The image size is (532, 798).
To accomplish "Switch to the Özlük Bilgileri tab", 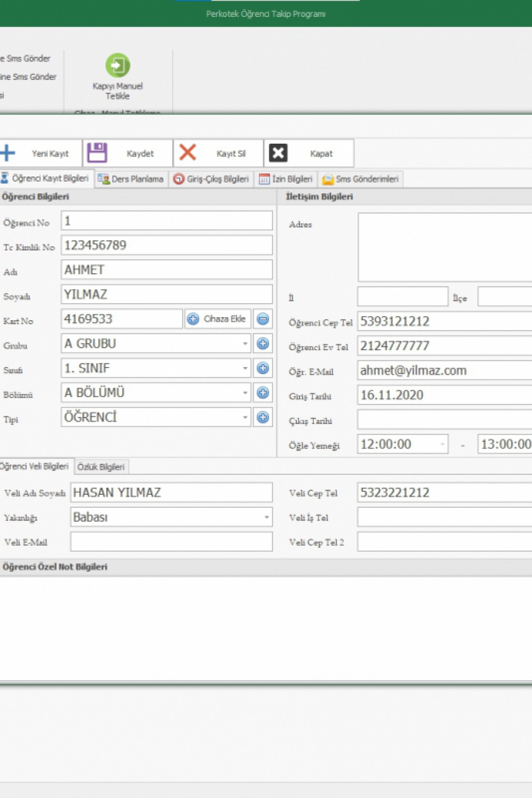I will (x=101, y=467).
